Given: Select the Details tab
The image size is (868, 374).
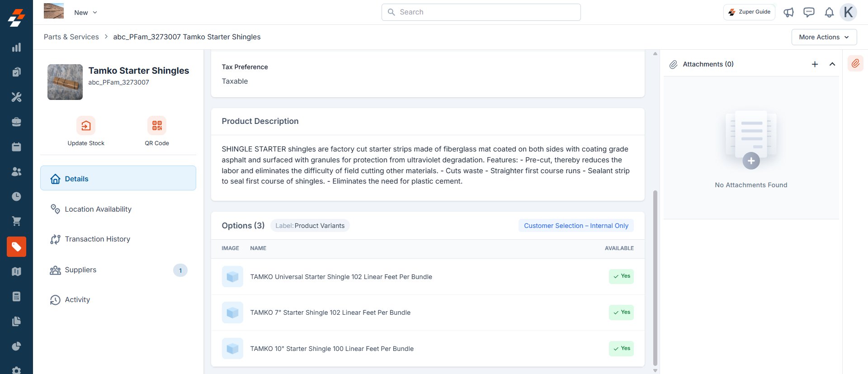Looking at the screenshot, I should [x=118, y=178].
